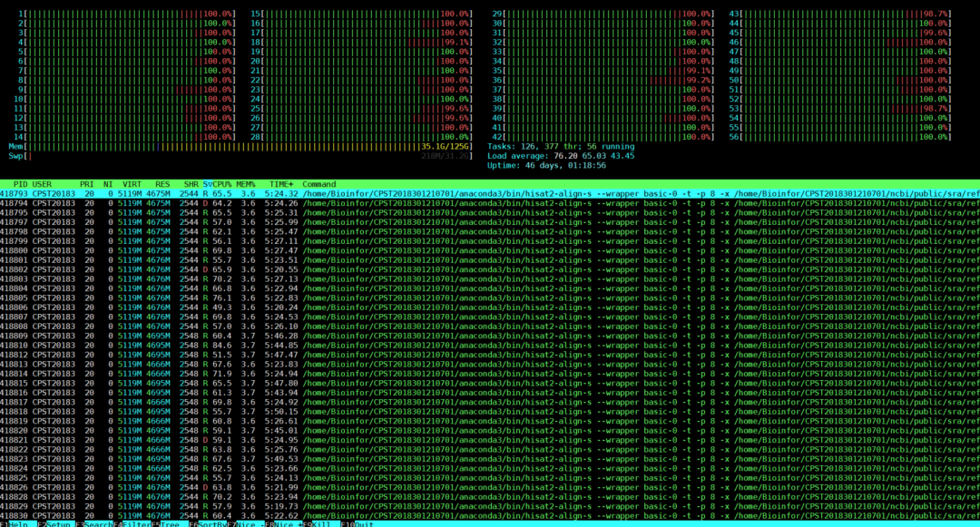The width and height of the screenshot is (980, 527).
Task: Sort by the PRI column header
Action: point(87,184)
